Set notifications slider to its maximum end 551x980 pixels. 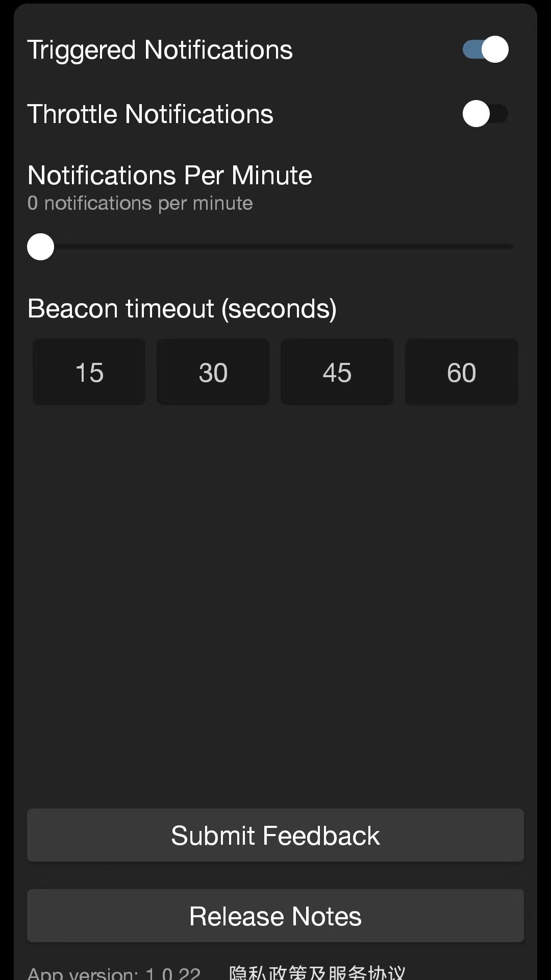pyautogui.click(x=511, y=247)
